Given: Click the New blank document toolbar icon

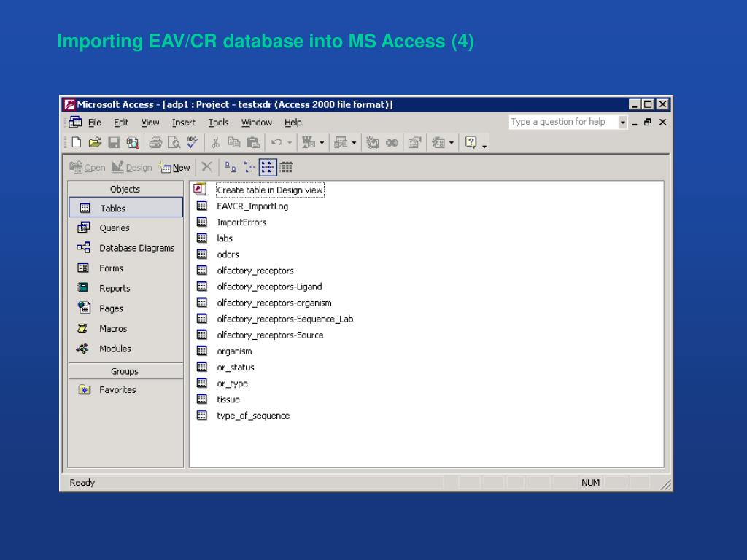Looking at the screenshot, I should coord(76,142).
